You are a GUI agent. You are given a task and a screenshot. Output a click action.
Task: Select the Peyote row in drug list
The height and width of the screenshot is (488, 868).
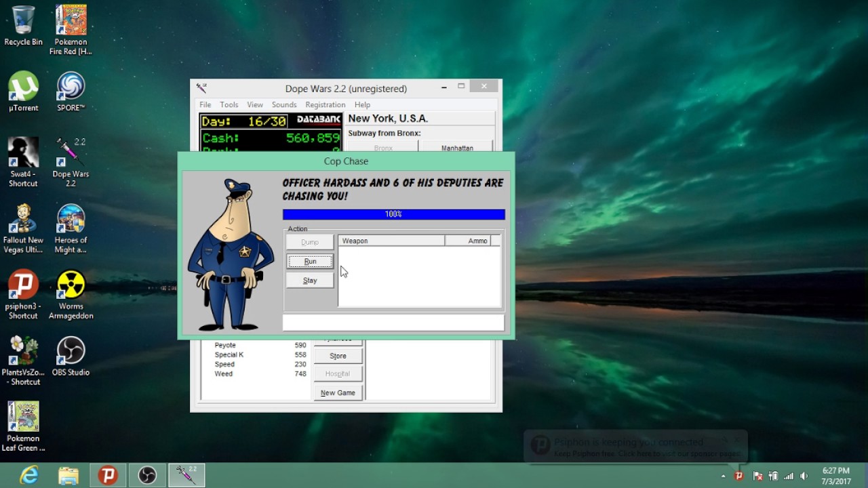(260, 346)
